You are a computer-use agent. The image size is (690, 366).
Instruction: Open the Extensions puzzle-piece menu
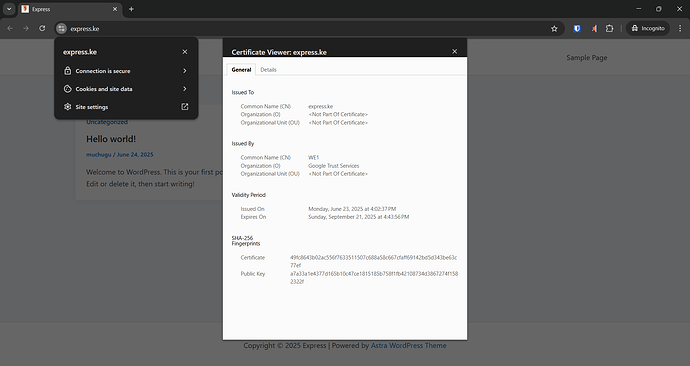coord(609,29)
